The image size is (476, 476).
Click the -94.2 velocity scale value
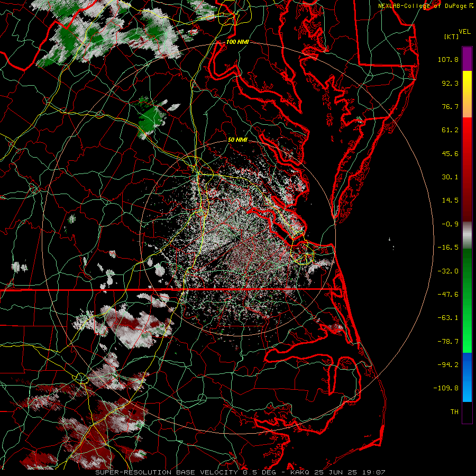tap(448, 365)
